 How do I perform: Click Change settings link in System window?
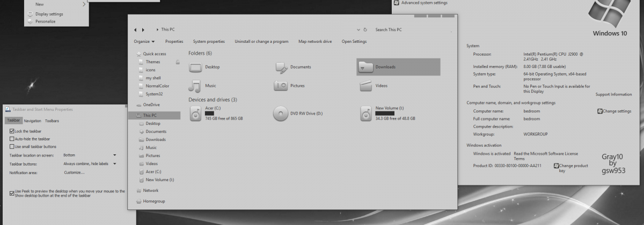pos(617,111)
